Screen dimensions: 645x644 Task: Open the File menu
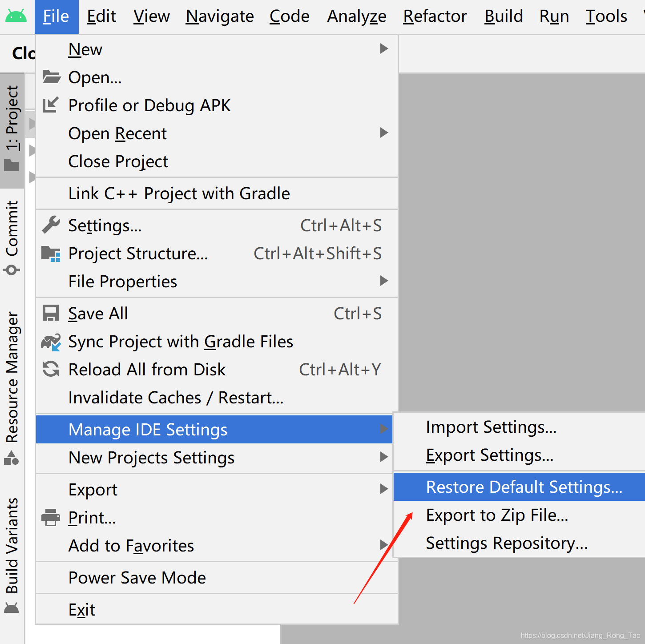coord(56,16)
